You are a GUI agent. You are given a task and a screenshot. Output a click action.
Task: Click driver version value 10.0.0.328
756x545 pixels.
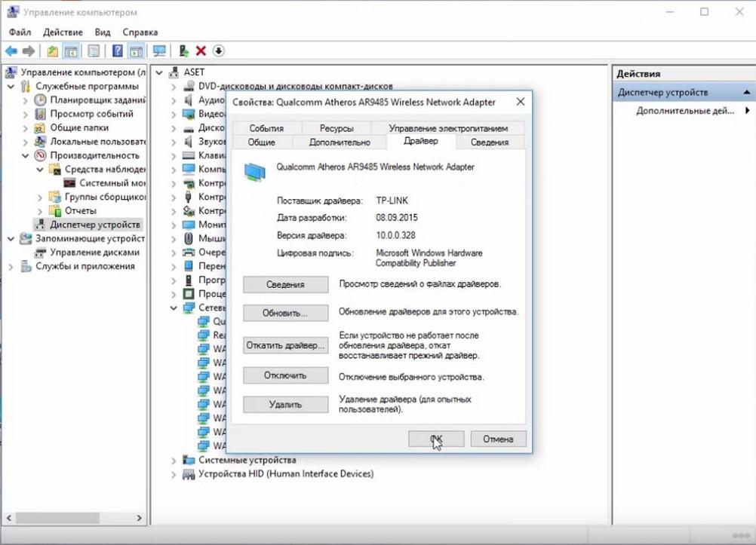coord(395,235)
